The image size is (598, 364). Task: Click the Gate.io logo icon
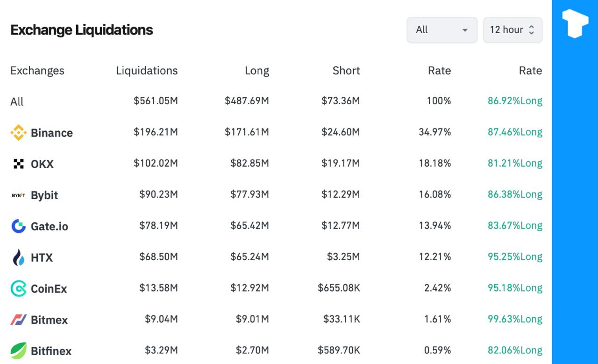19,226
